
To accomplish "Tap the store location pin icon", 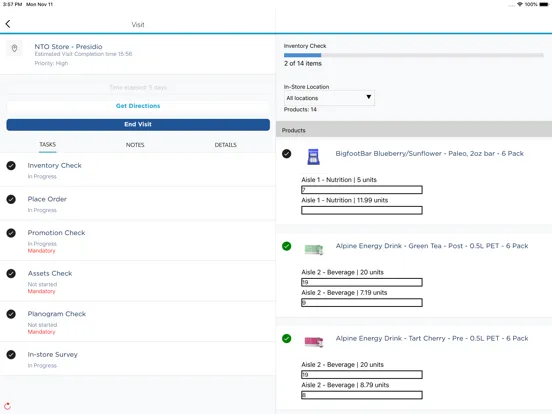I will 14,48.
